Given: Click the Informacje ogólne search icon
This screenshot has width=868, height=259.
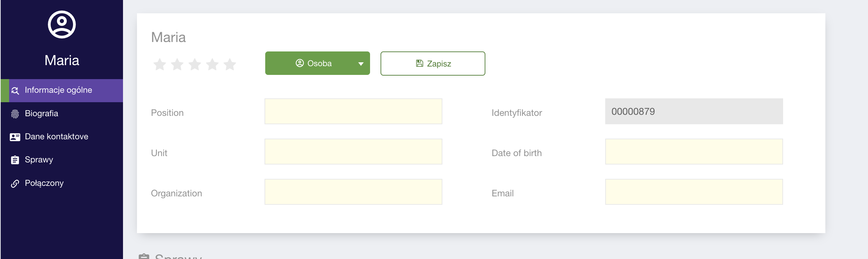Looking at the screenshot, I should point(15,91).
